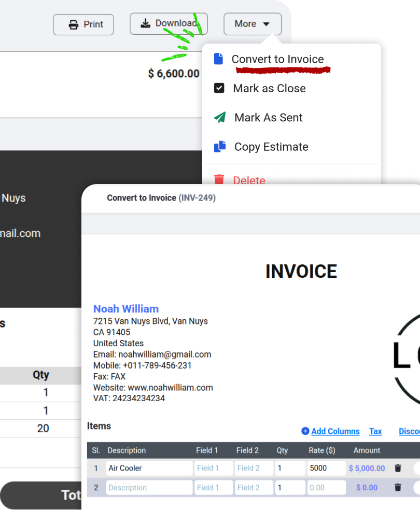Viewport: 420px width, 510px height.
Task: Click the Copy Estimate duplicate icon
Action: pyautogui.click(x=220, y=147)
